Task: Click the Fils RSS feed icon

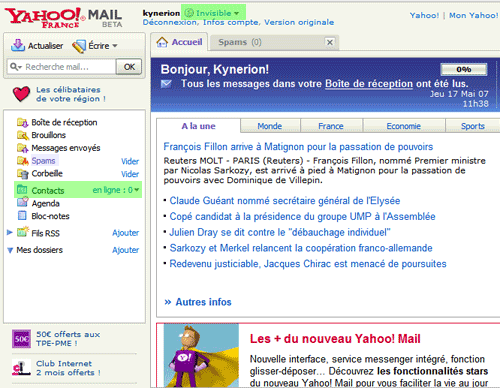Action: pos(23,232)
